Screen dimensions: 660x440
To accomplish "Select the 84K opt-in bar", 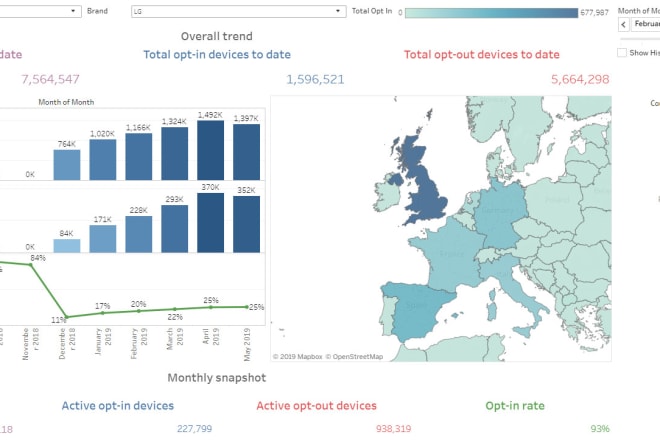I will click(67, 246).
